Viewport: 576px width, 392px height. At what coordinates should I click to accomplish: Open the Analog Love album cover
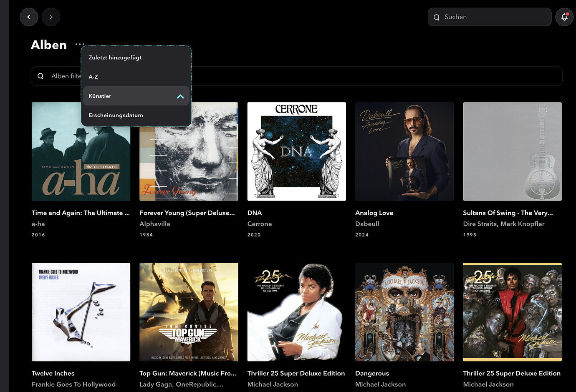click(x=404, y=151)
